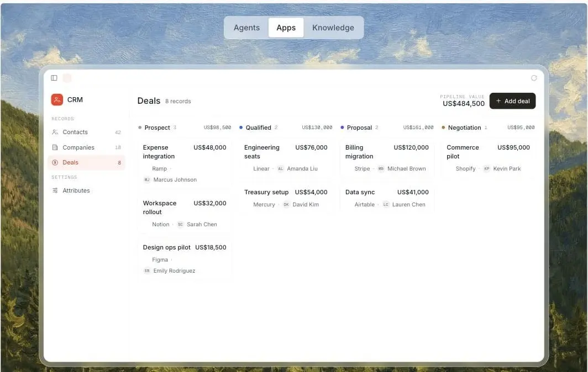Click the Ramp company label
This screenshot has height=372, width=588.
coord(159,168)
